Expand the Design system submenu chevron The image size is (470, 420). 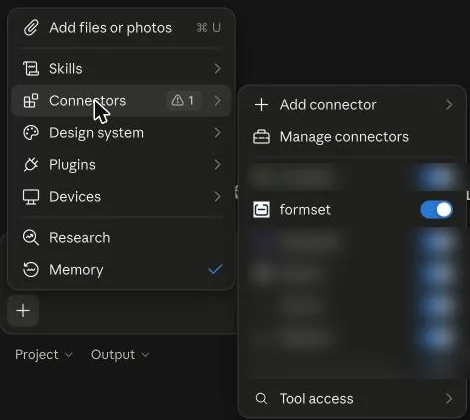coord(218,133)
